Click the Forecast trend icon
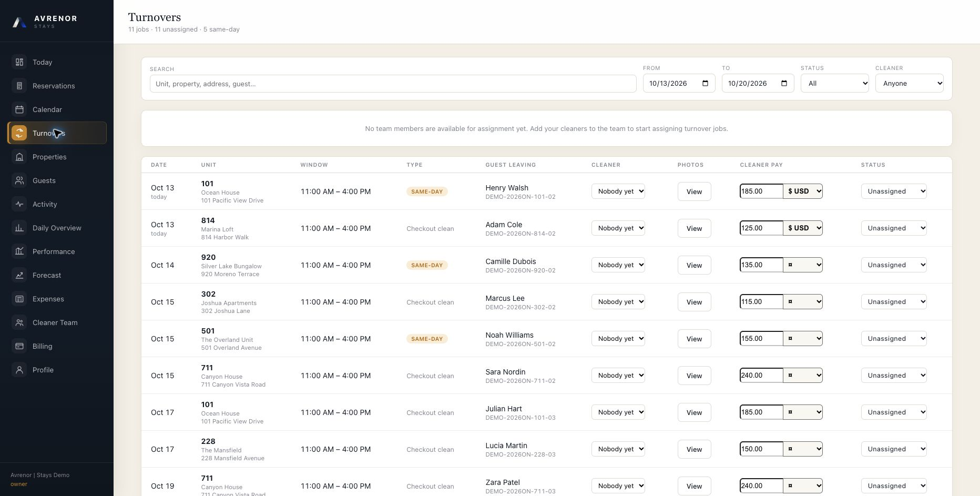Viewport: 980px width, 496px height. click(19, 275)
